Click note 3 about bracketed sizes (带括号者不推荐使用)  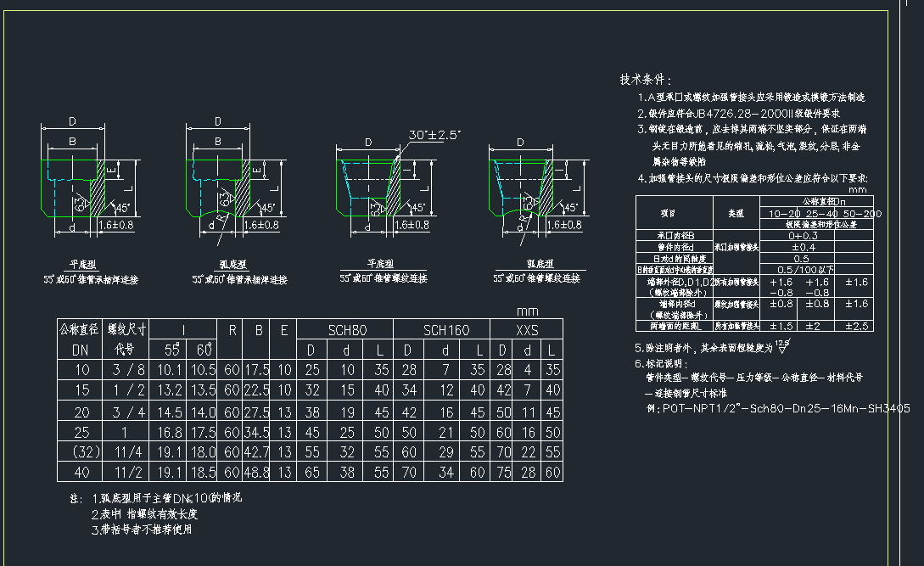point(141,530)
